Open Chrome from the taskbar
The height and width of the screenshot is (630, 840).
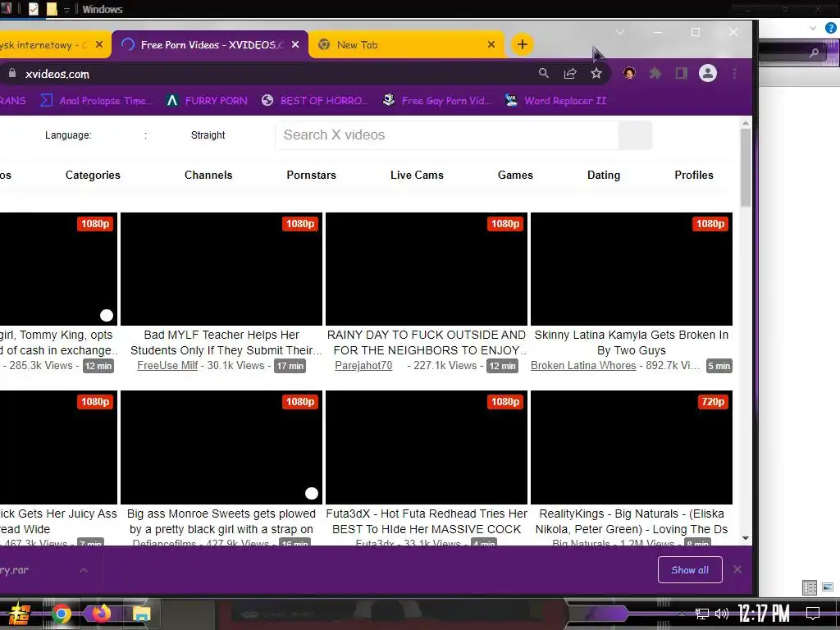tap(61, 614)
